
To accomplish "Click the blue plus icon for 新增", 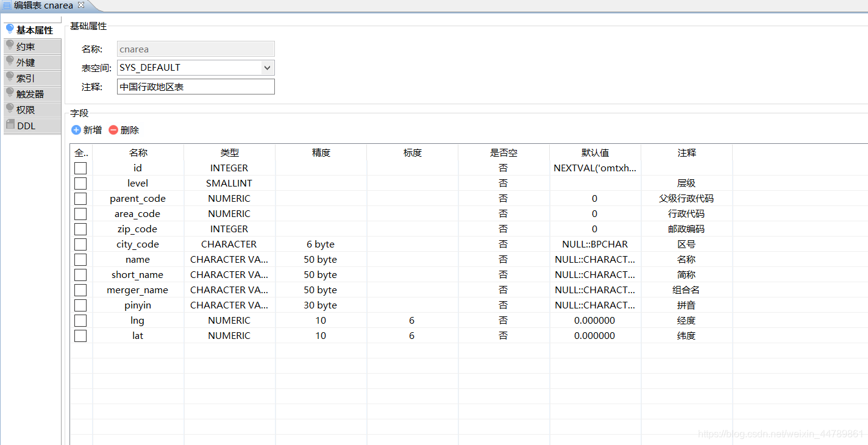I will (76, 130).
